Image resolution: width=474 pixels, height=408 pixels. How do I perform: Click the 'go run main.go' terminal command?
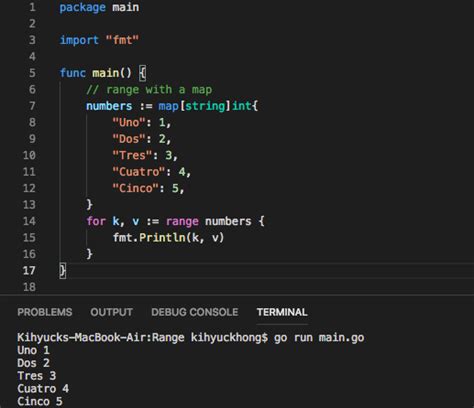[319, 338]
